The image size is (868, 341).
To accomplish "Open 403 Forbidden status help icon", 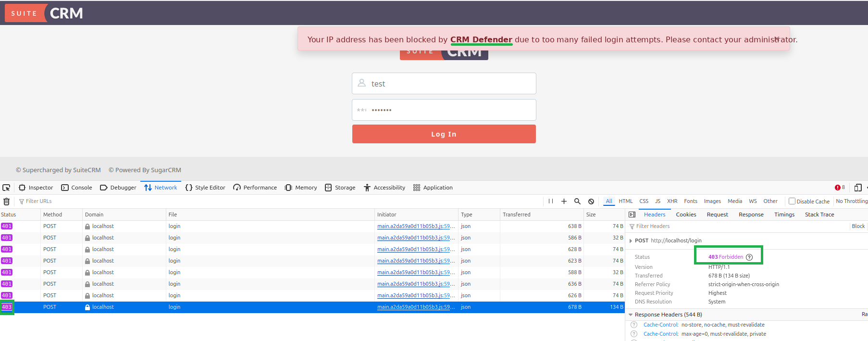I will point(749,257).
